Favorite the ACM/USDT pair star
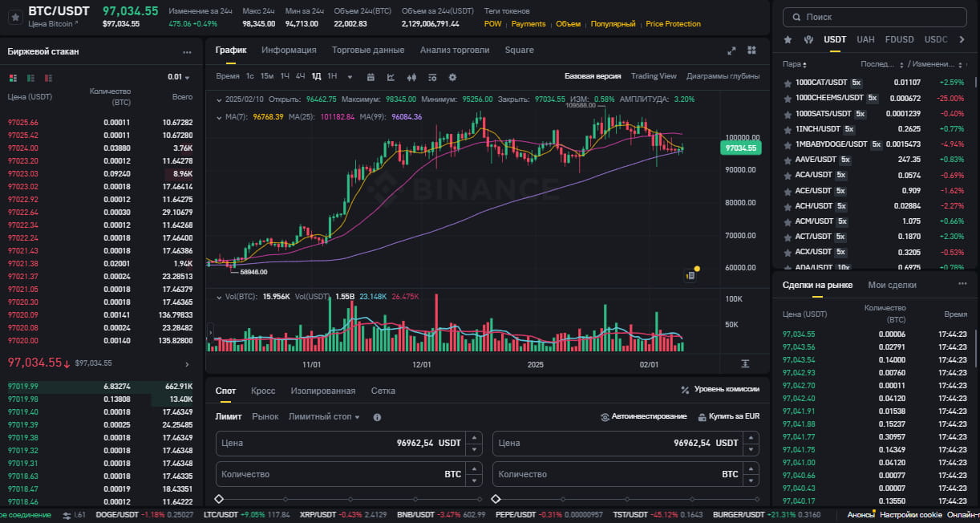 788,221
